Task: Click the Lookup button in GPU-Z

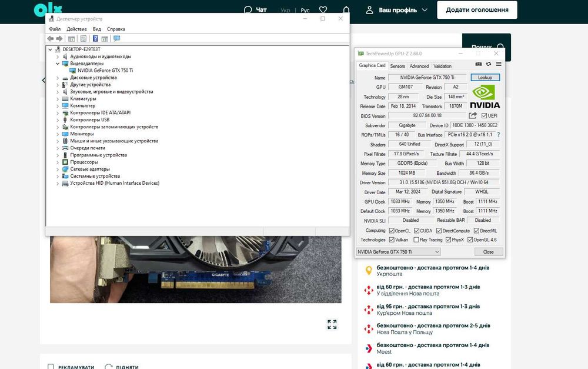Action: click(x=485, y=77)
